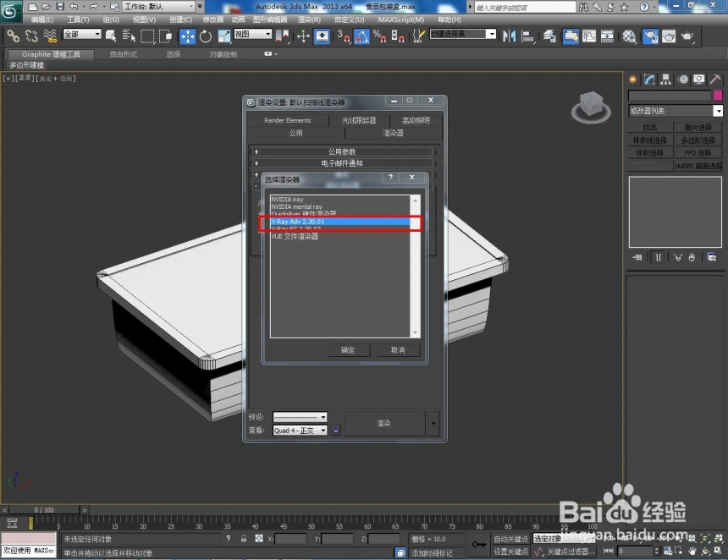Toggle the Spinner Snap button
The image size is (728, 560).
[x=398, y=36]
